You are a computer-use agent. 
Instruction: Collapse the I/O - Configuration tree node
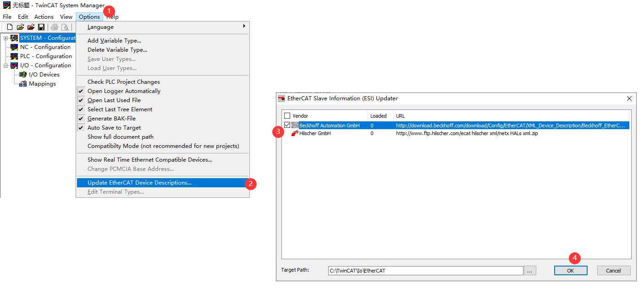click(x=6, y=65)
